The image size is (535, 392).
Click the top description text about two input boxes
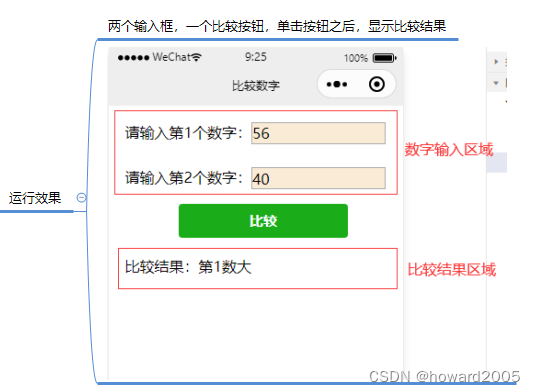pos(277,26)
